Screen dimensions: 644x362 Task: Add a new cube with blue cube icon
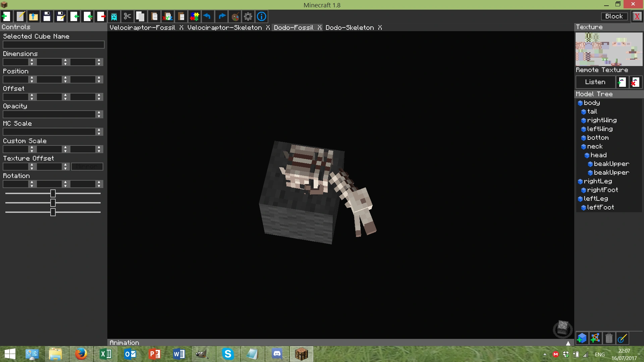pos(582,338)
